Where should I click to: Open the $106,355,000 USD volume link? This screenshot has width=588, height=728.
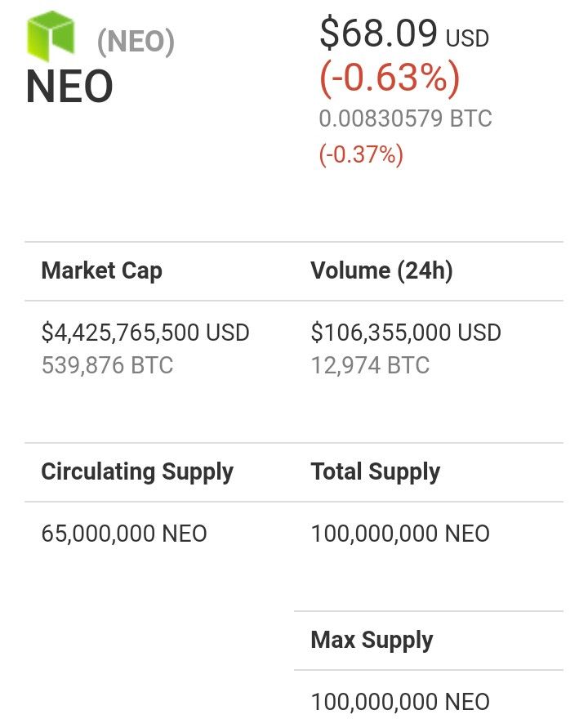point(406,333)
